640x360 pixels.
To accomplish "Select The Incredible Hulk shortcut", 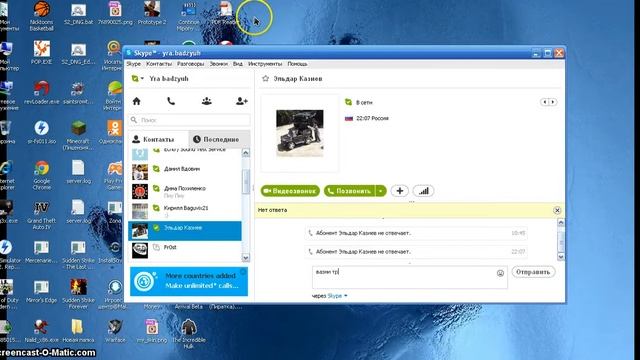I will pyautogui.click(x=189, y=334).
